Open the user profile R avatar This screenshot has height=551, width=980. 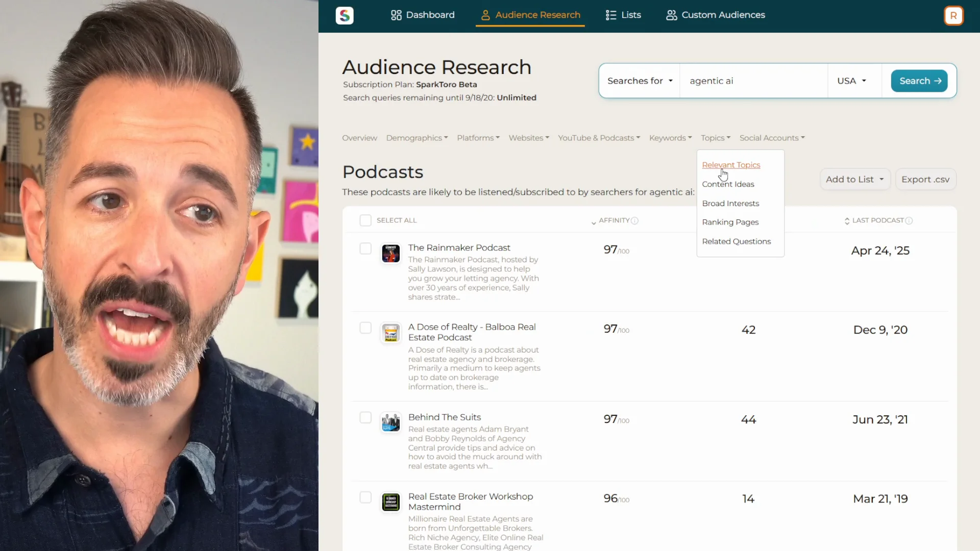953,15
